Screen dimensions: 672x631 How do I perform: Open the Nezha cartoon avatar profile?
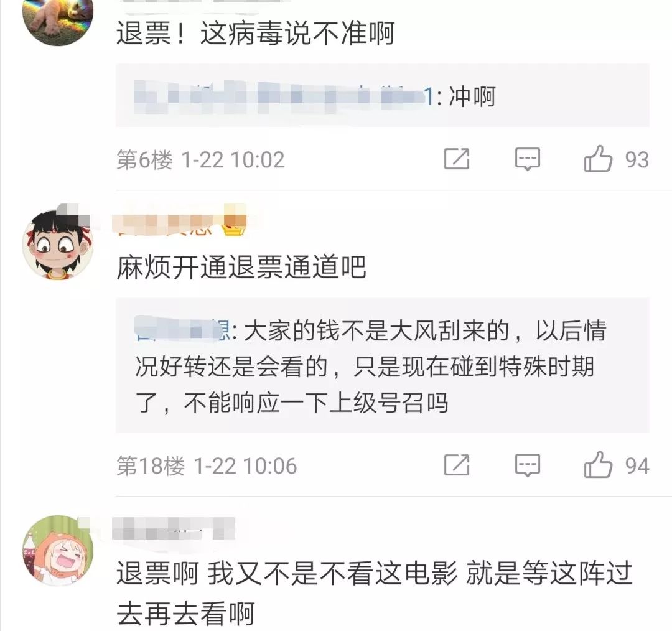[58, 243]
